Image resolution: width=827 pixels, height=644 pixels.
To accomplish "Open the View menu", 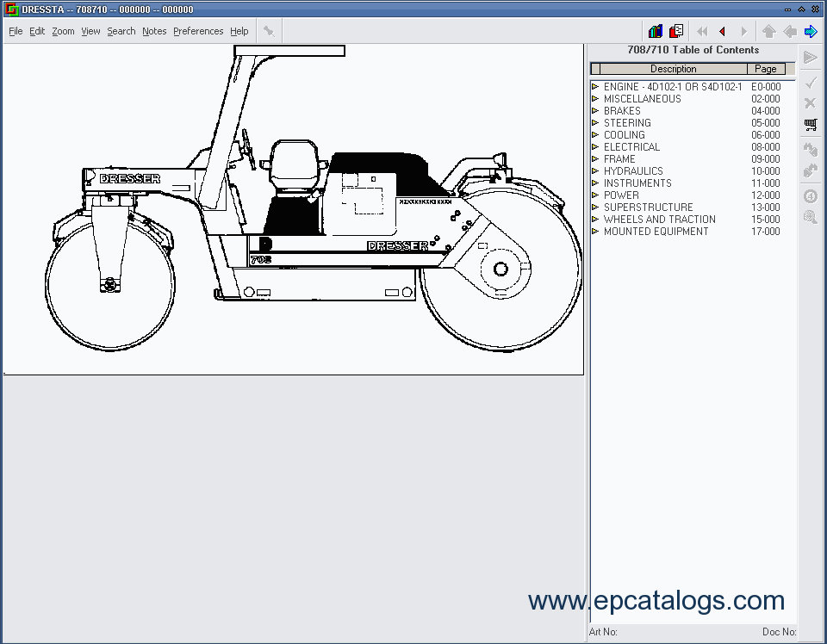I will [90, 31].
